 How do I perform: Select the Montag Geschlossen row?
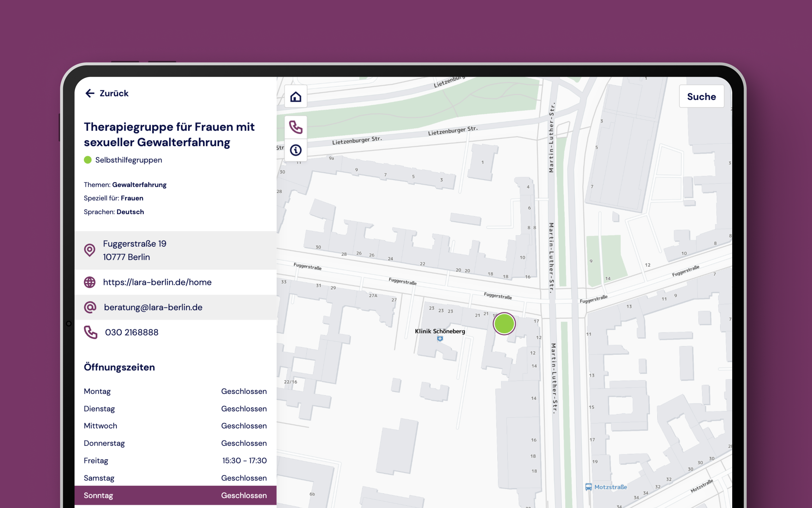[175, 391]
